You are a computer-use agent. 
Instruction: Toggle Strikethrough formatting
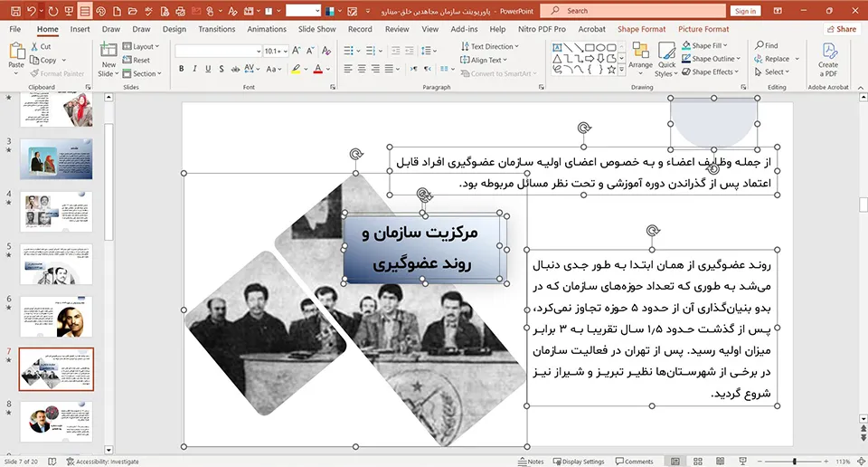[235, 69]
